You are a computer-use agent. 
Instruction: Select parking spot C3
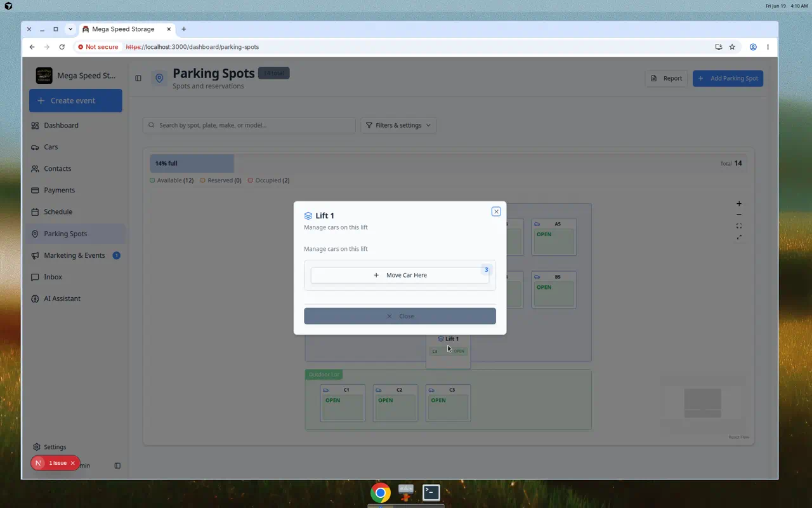(448, 403)
